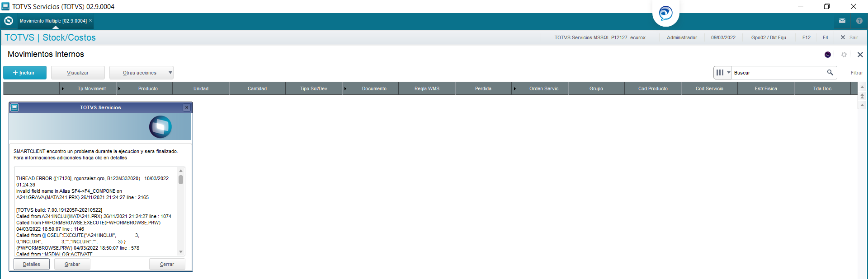Click the Grabar button in the error dialog
The width and height of the screenshot is (868, 279).
72,264
